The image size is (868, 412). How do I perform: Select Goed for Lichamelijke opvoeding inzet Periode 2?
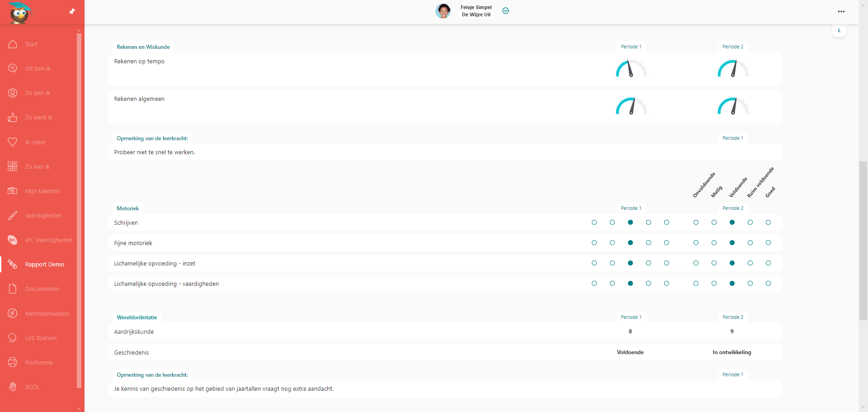[768, 263]
